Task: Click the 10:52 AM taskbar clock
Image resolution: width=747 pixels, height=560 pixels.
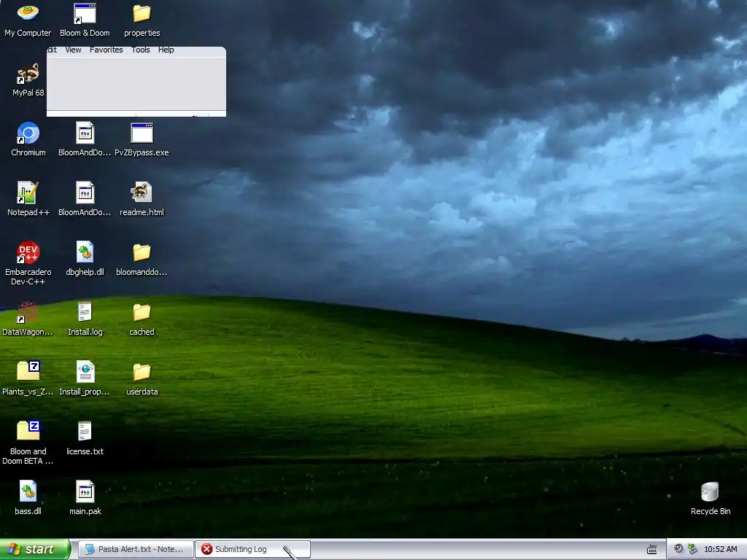Action: click(x=720, y=549)
